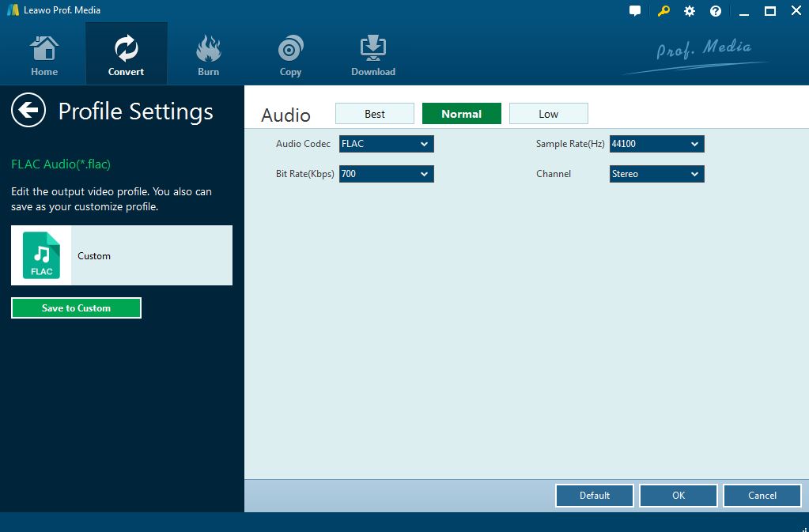
Task: Open the Sample Rate dropdown
Action: [x=656, y=144]
